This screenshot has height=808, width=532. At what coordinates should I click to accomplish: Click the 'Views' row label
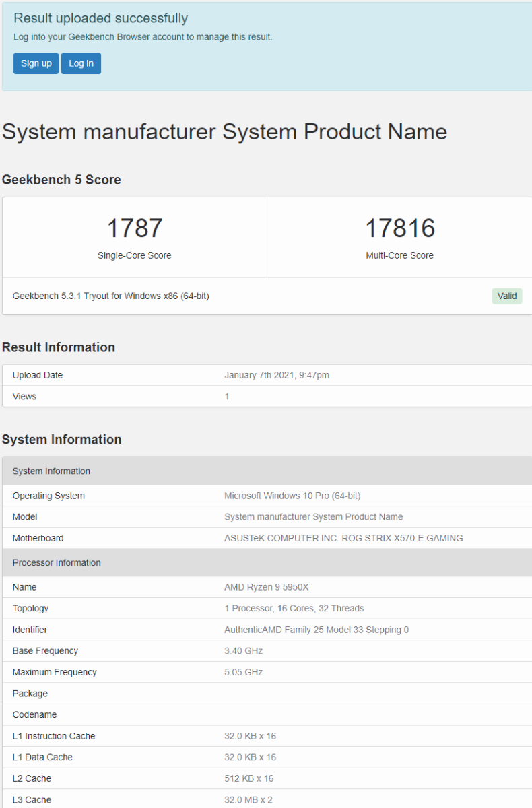click(x=24, y=396)
